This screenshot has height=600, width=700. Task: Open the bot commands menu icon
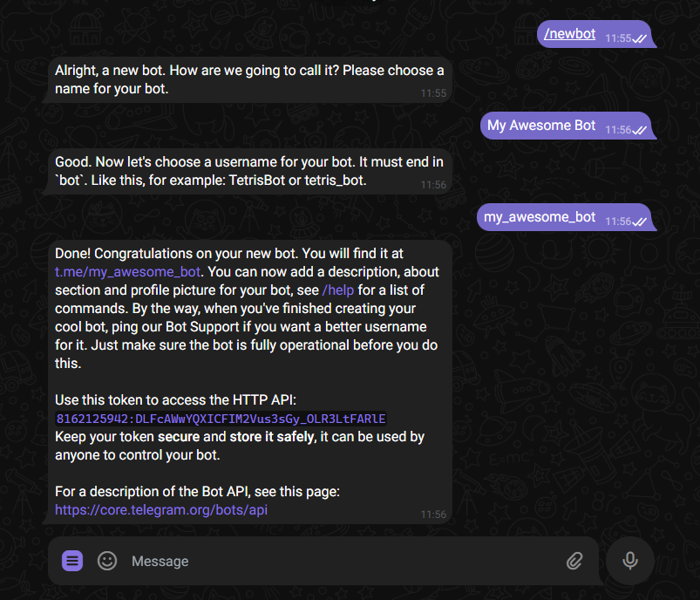71,561
